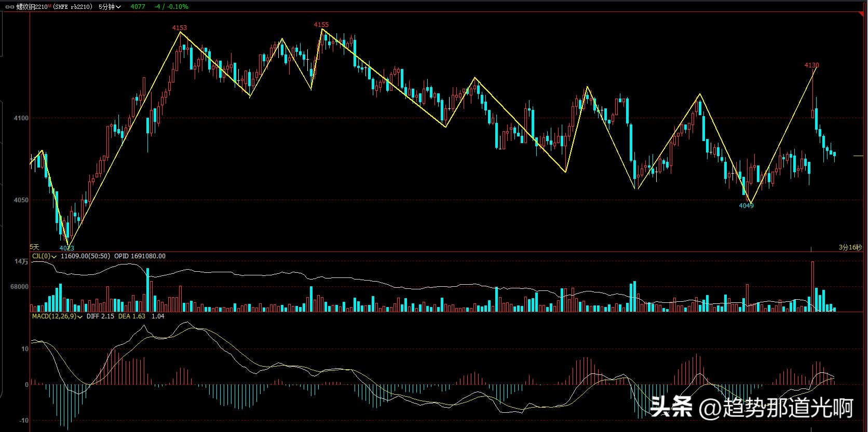868x432 pixels.
Task: Click the MACD axis label -10
Action: 24,421
